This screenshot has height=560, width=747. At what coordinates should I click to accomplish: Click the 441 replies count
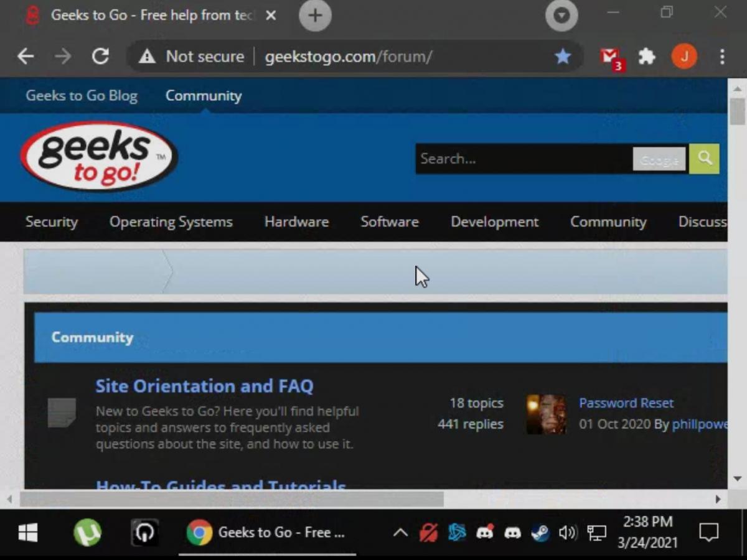click(x=470, y=424)
